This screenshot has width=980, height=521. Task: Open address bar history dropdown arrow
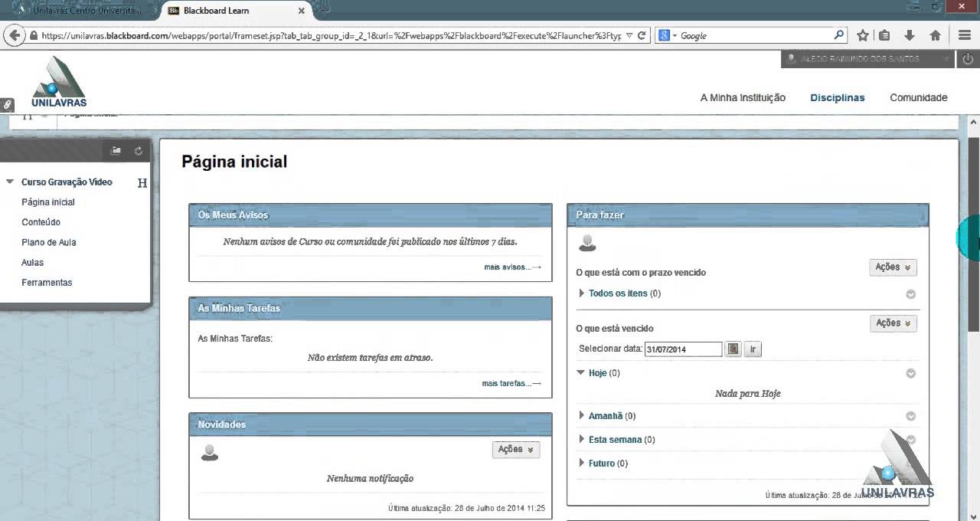pos(629,35)
